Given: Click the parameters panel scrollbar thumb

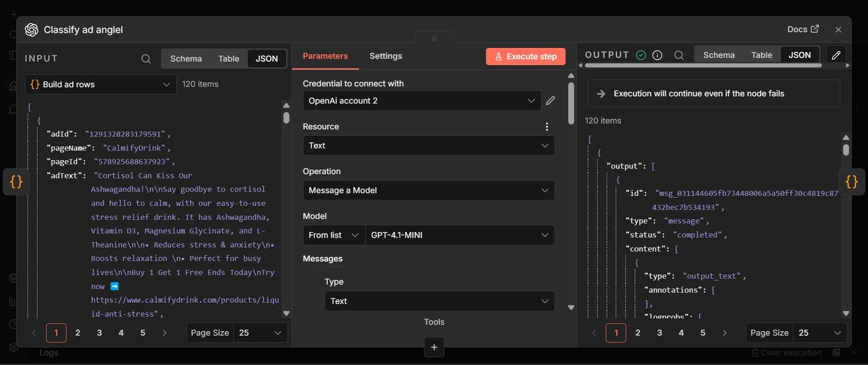Looking at the screenshot, I should point(571,103).
